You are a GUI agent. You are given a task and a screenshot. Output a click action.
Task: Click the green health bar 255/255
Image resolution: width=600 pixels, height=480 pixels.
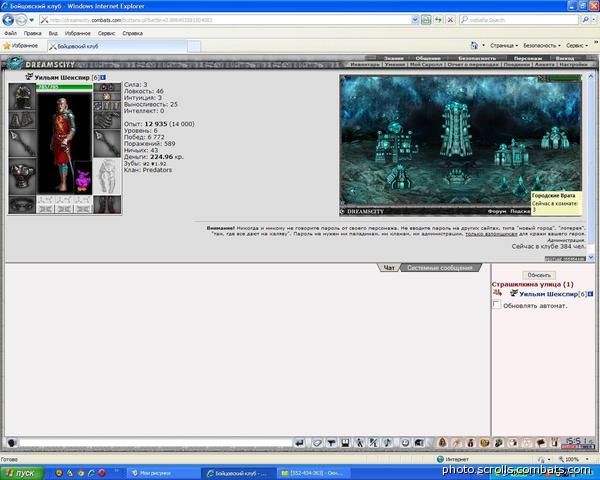click(64, 87)
